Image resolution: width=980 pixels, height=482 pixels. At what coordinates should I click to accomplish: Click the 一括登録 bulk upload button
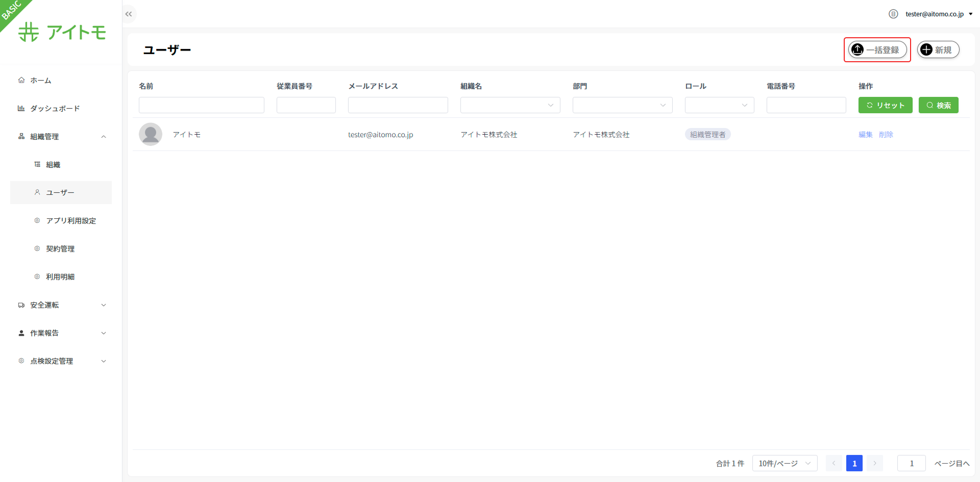coord(877,50)
